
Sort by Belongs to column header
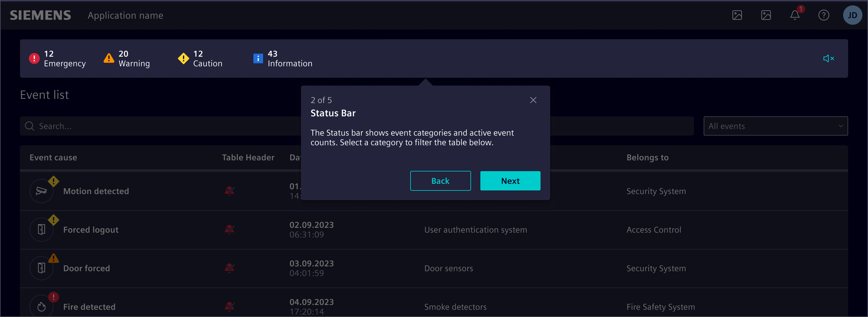click(x=647, y=158)
